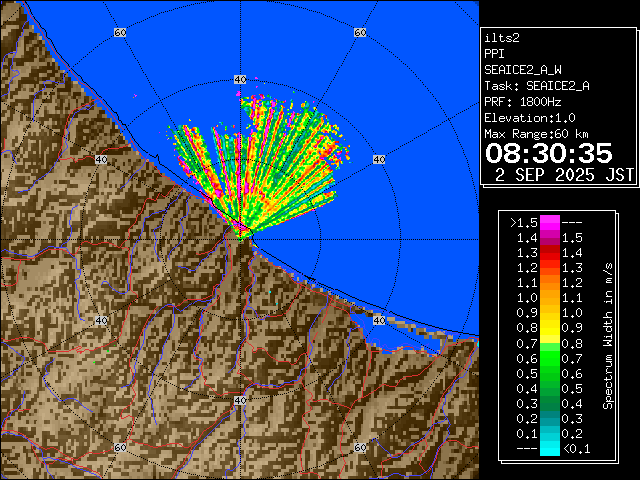Choose the teal 0.2–0.3 legend band
Screen dimensions: 640x480
pyautogui.click(x=549, y=418)
